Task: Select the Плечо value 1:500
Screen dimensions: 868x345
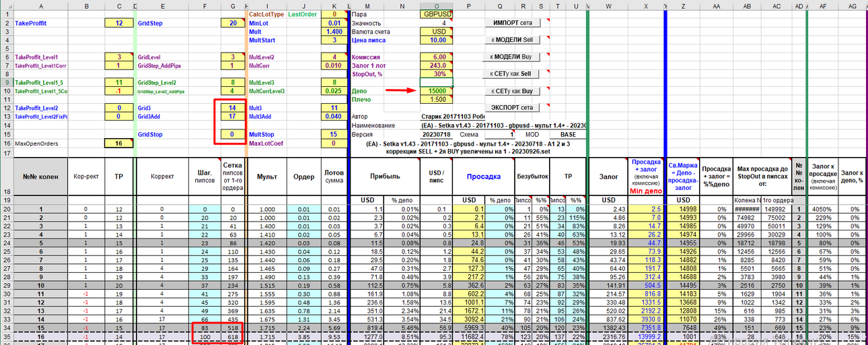Action: pos(437,100)
